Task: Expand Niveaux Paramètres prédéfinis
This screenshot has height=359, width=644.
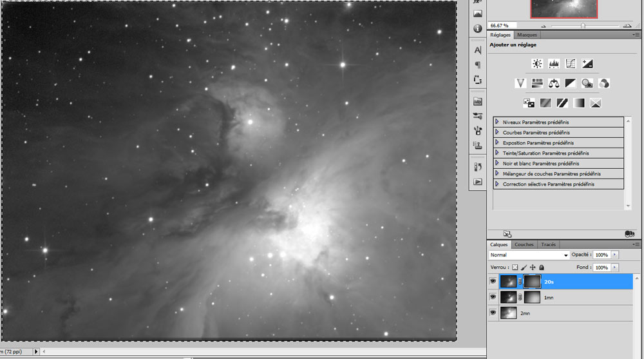Action: [497, 122]
